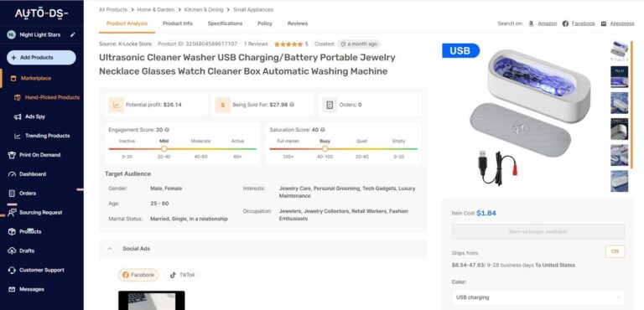Click the Messages envelope icon
The width and height of the screenshot is (644, 310).
(12, 289)
